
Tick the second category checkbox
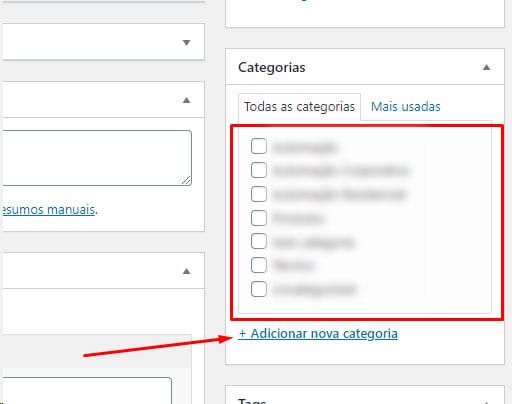click(x=259, y=170)
